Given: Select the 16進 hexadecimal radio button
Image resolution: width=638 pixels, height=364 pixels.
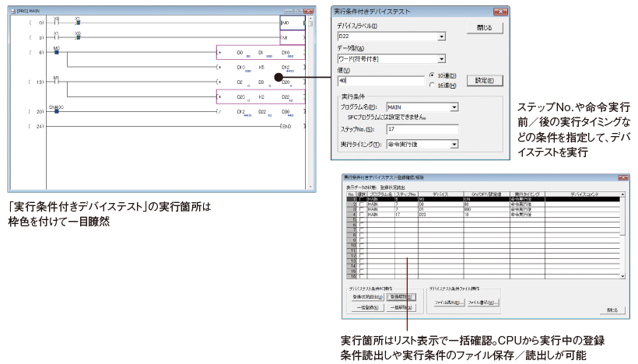Looking at the screenshot, I should [x=432, y=85].
